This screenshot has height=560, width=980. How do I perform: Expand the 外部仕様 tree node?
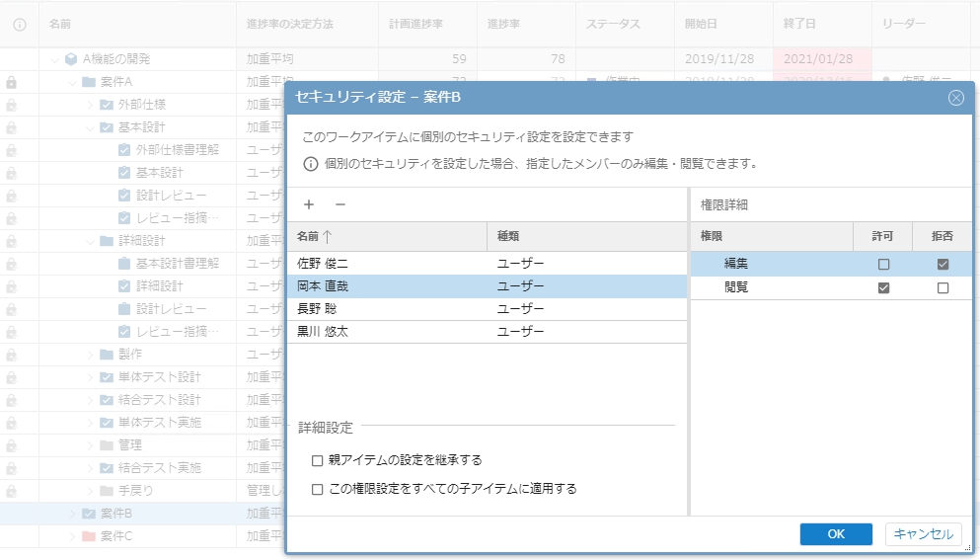pos(90,105)
